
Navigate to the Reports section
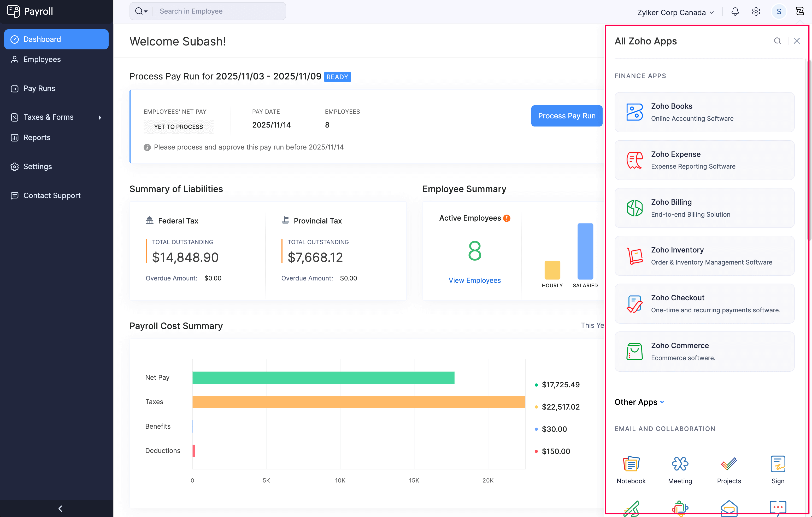point(37,137)
